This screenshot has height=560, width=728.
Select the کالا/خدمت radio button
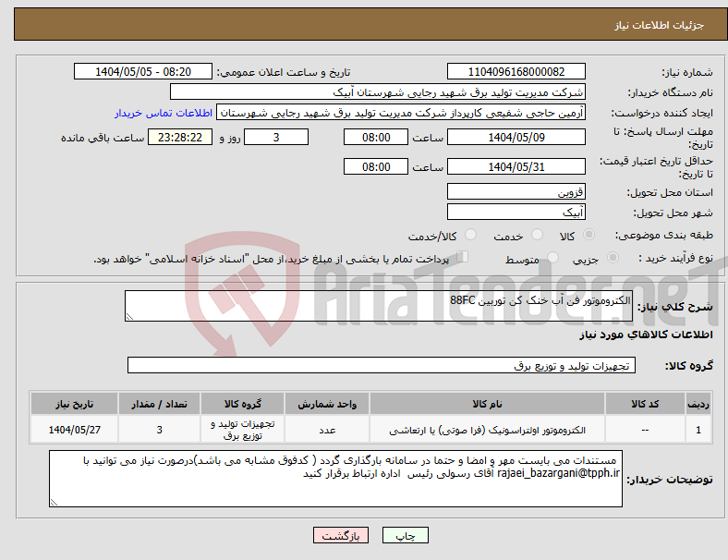(471, 235)
